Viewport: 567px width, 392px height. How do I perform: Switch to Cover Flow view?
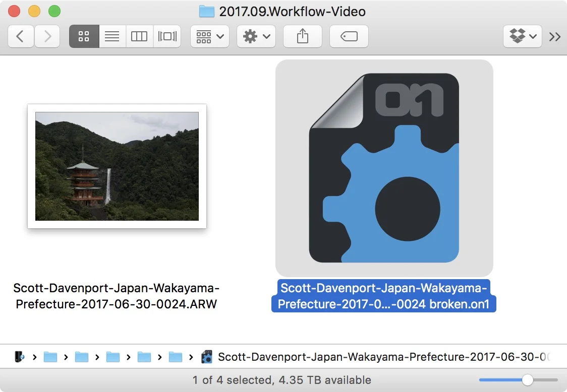click(x=167, y=36)
